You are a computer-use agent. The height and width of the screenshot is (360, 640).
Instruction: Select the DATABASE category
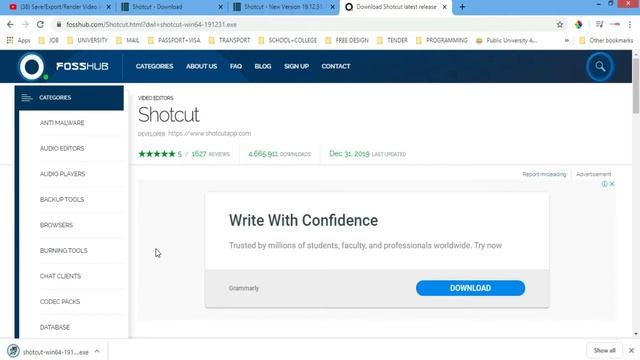[x=55, y=327]
